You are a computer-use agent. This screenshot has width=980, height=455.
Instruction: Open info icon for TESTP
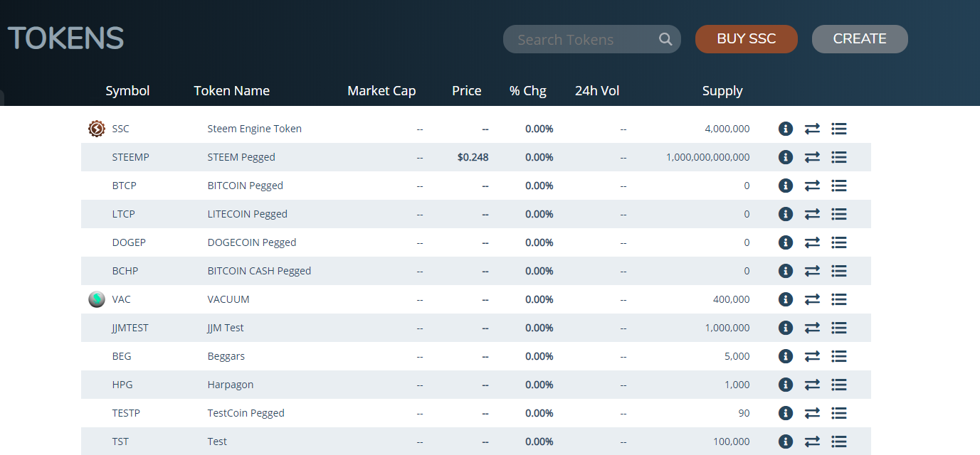pyautogui.click(x=786, y=413)
